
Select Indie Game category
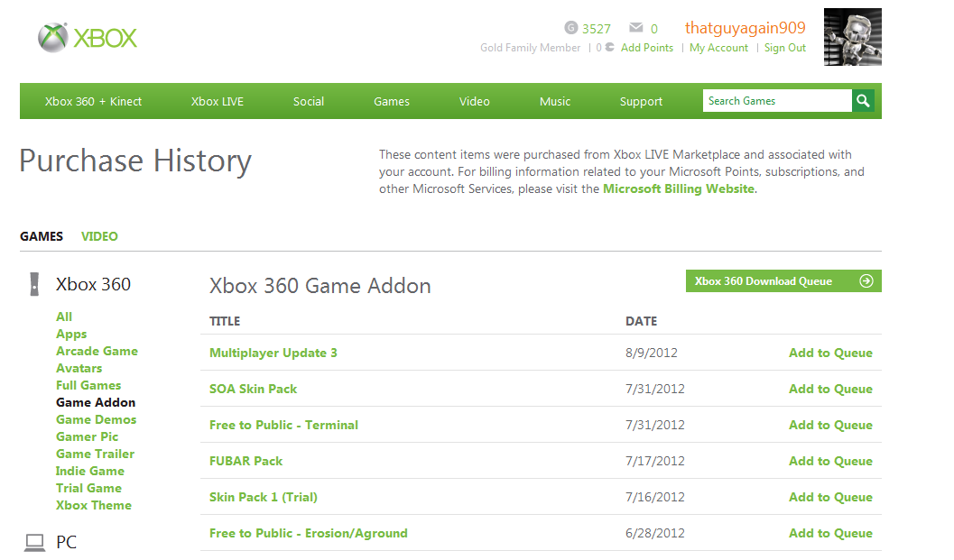90,471
